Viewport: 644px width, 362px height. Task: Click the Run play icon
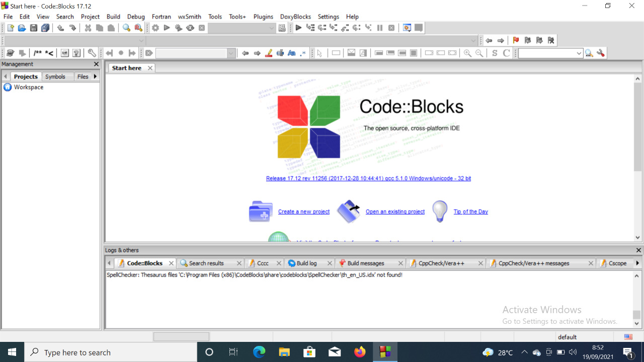[167, 28]
